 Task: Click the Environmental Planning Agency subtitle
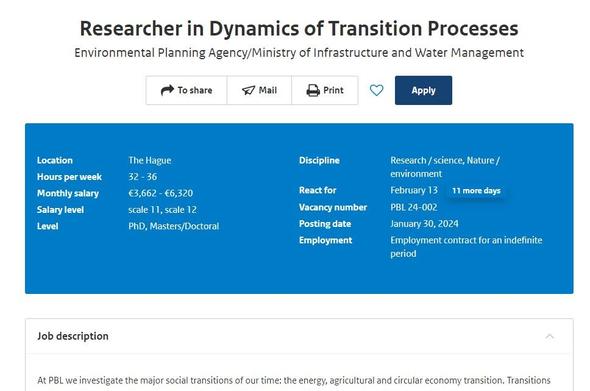point(299,53)
